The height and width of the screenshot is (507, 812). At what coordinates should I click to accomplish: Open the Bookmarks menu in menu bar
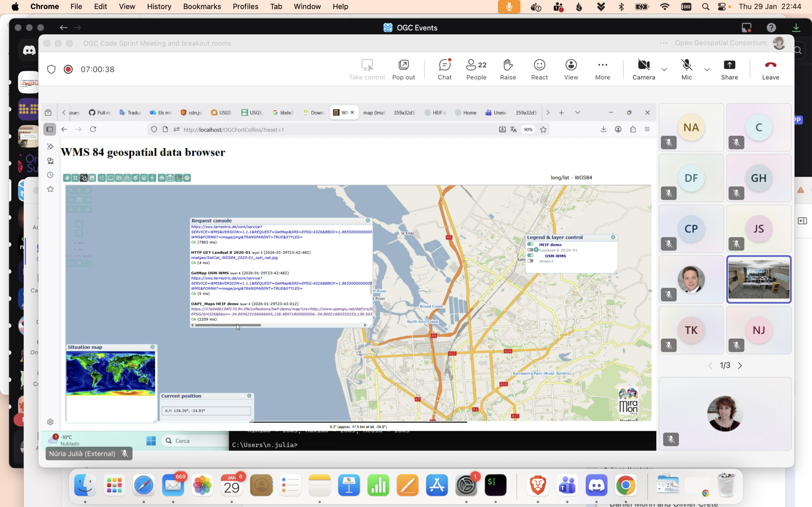[202, 7]
